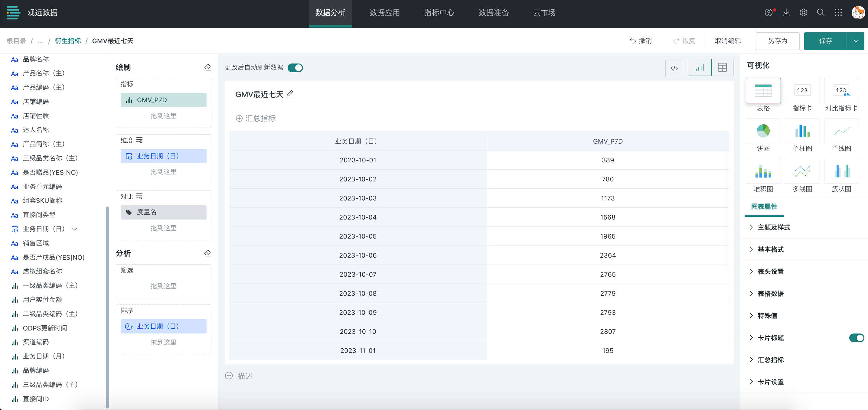Expand the 表头设置 section
This screenshot has height=410, width=868.
click(770, 272)
